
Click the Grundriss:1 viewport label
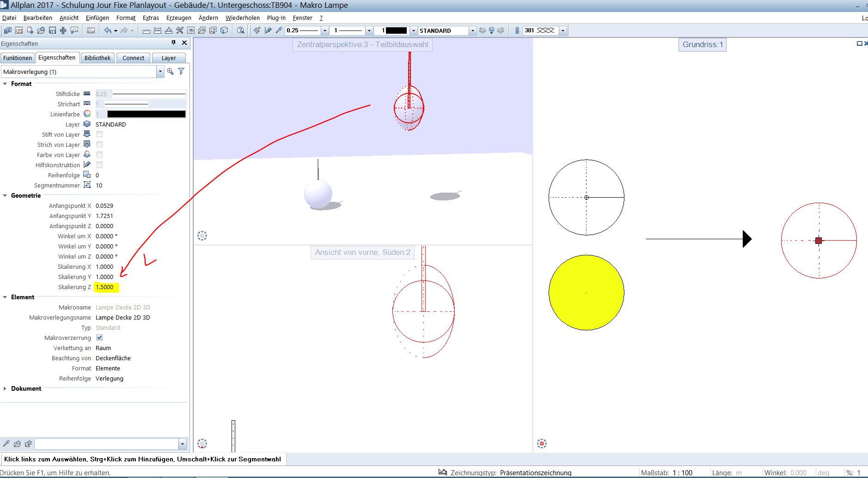[x=702, y=45]
